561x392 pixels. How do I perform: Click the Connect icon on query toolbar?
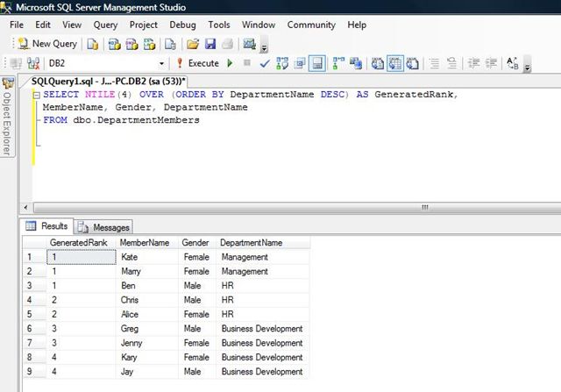click(x=16, y=63)
